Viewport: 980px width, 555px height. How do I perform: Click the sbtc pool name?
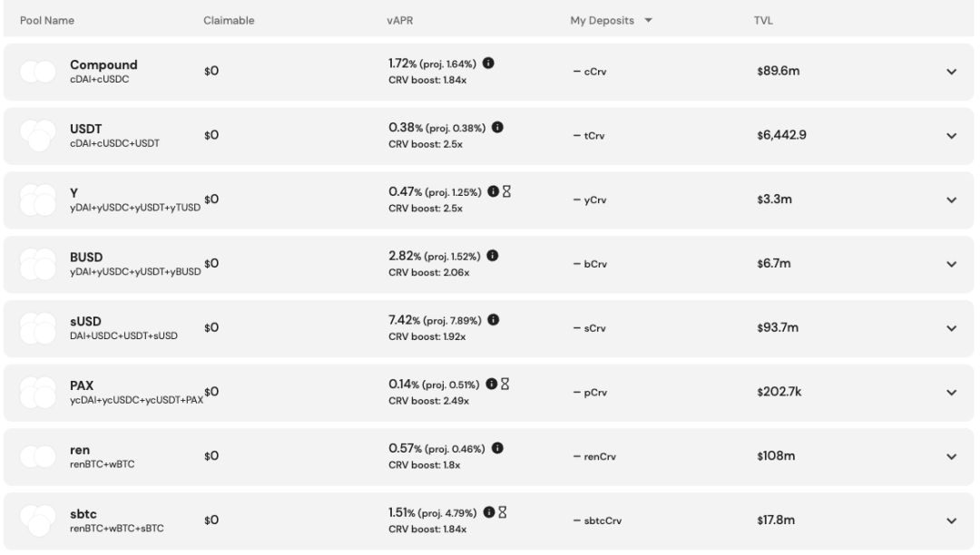83,514
